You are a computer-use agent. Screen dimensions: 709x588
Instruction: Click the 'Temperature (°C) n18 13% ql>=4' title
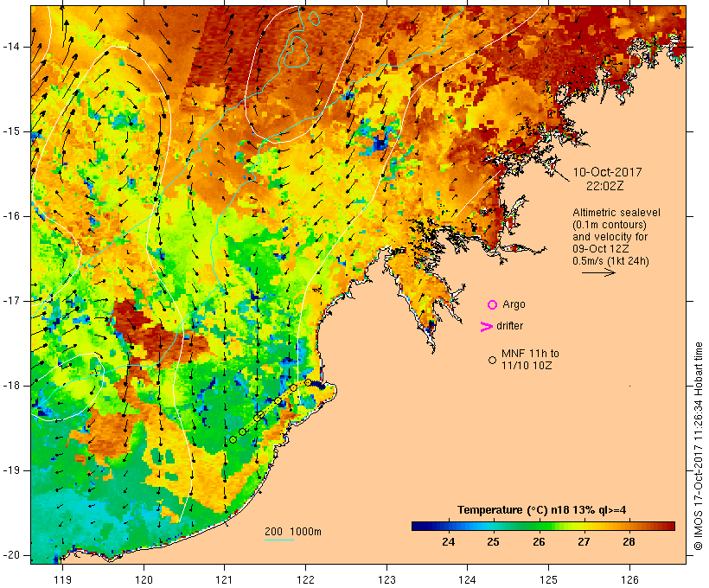pyautogui.click(x=542, y=510)
